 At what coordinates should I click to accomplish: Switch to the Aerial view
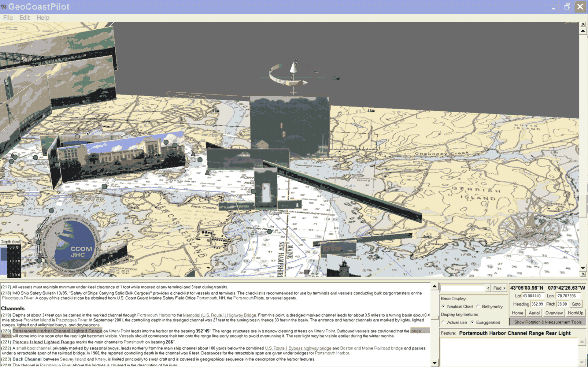click(534, 313)
